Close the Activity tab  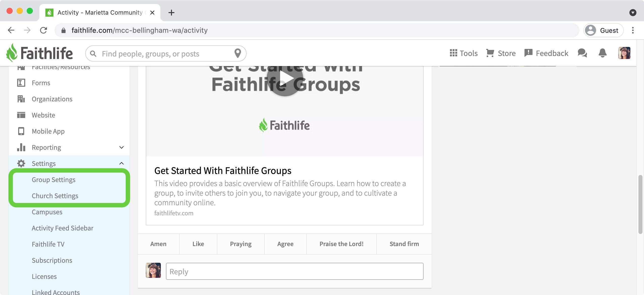(152, 13)
